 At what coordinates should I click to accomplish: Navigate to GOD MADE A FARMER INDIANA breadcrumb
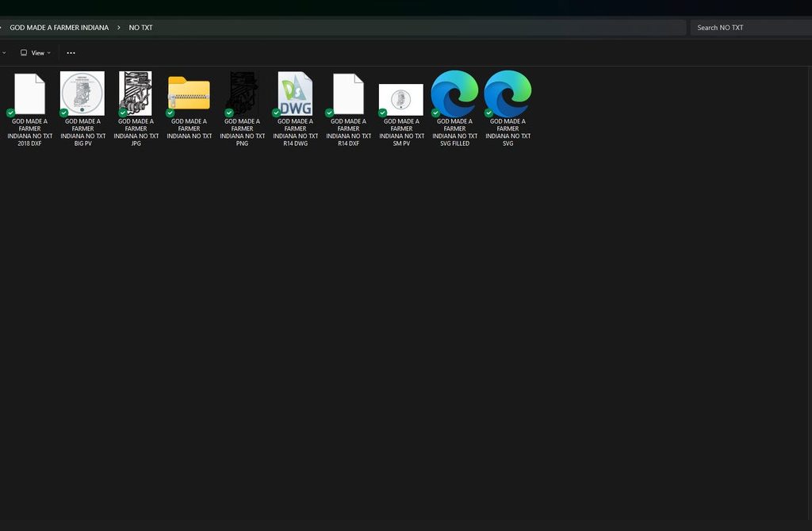tap(59, 28)
